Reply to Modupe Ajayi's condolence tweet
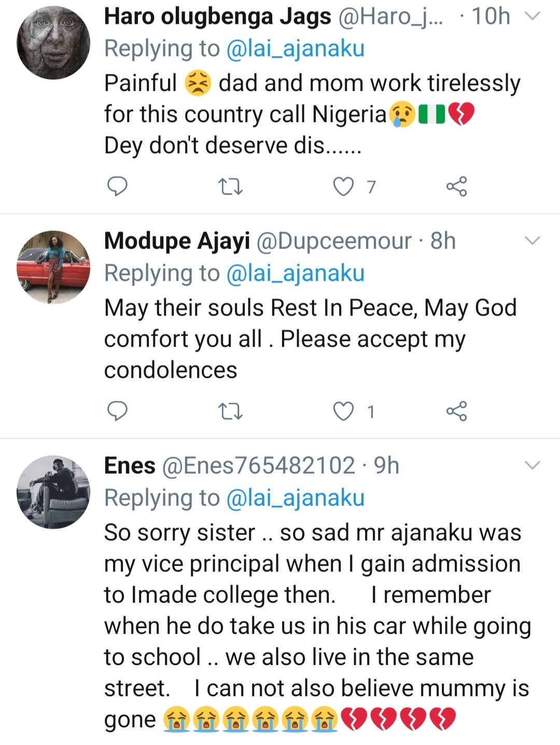Screen dimensions: 560x745 click(117, 411)
